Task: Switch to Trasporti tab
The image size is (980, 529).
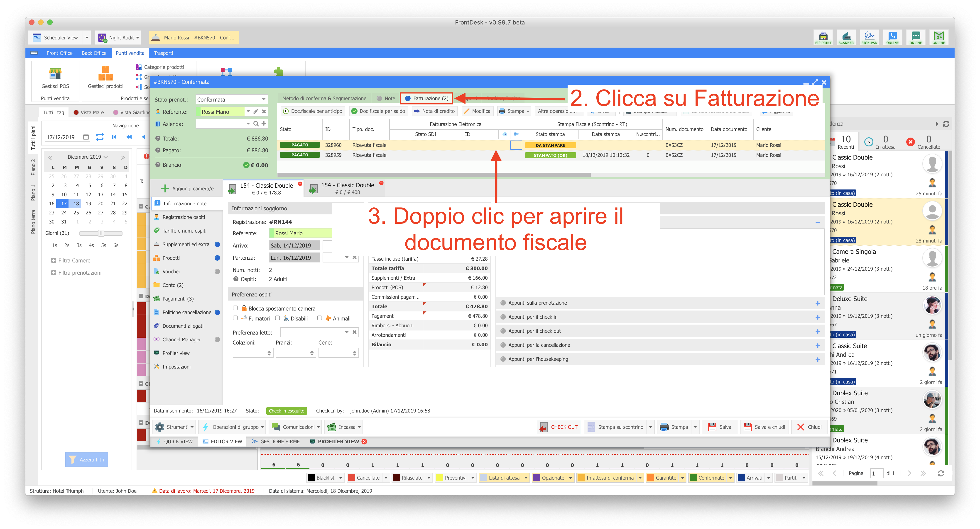Action: 163,53
